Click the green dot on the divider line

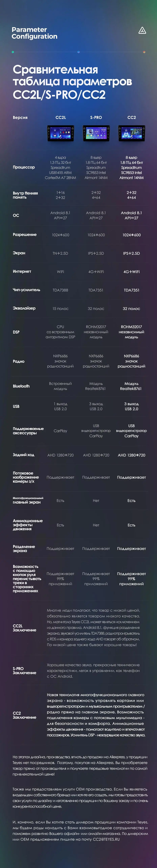13,52
